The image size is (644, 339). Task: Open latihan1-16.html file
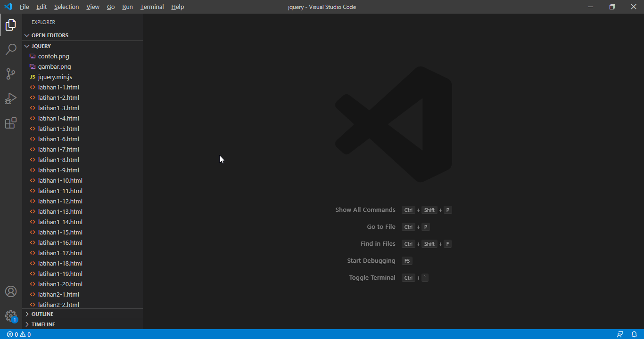point(83,242)
